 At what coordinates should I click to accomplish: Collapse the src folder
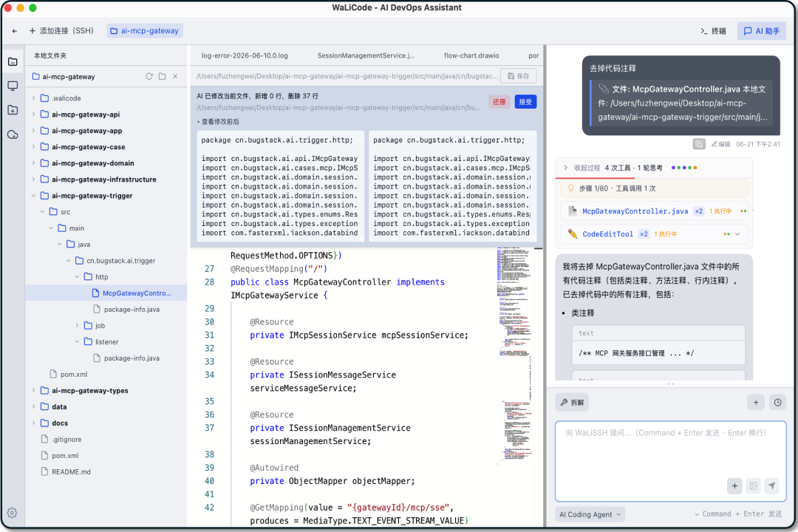point(42,212)
